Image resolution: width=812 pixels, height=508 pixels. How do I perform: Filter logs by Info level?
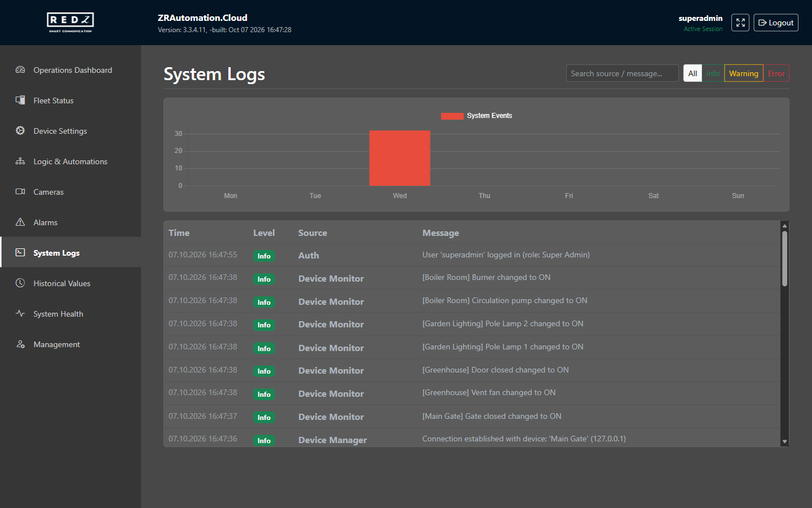[x=713, y=73]
